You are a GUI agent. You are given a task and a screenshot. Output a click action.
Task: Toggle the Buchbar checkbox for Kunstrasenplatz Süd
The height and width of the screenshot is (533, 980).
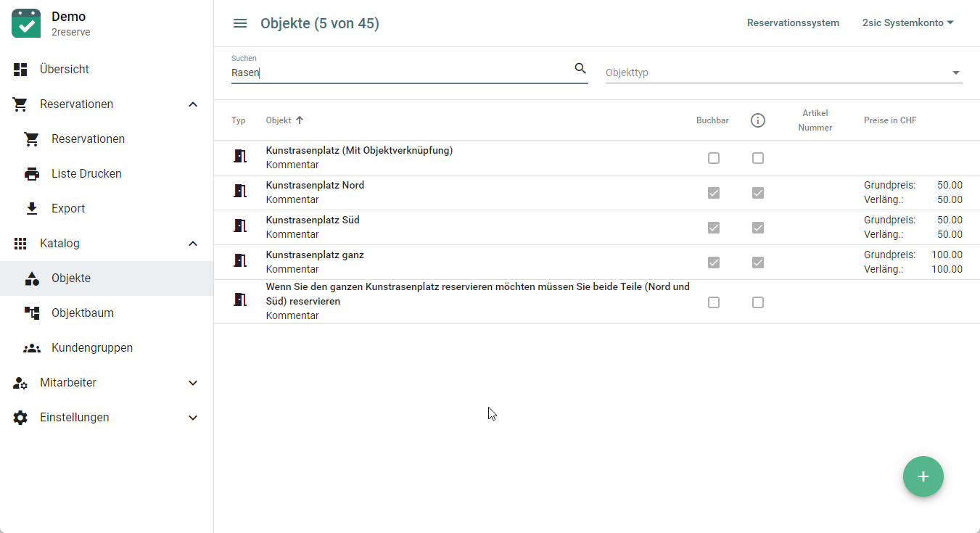point(714,228)
